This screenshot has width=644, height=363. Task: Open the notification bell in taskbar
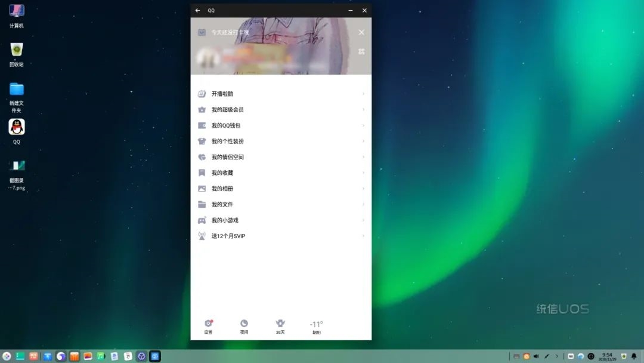[634, 356]
